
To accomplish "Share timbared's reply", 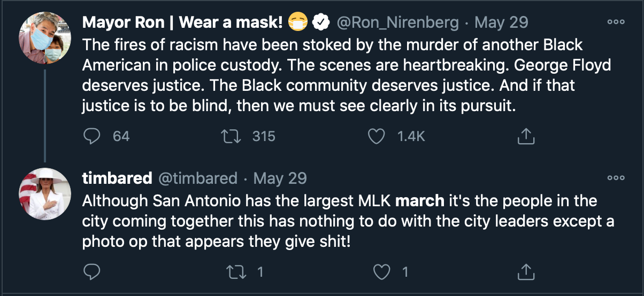I will pyautogui.click(x=526, y=272).
